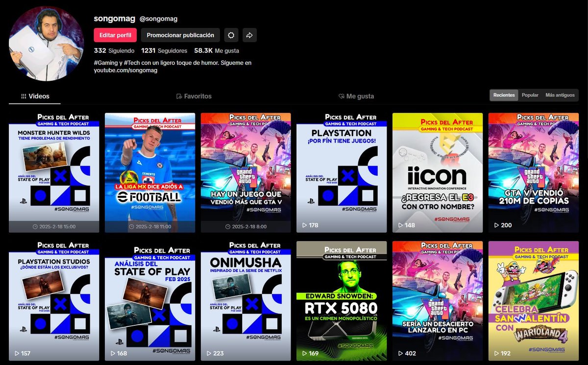The height and width of the screenshot is (365, 588).
Task: Open the profile settings gear icon
Action: [x=231, y=35]
